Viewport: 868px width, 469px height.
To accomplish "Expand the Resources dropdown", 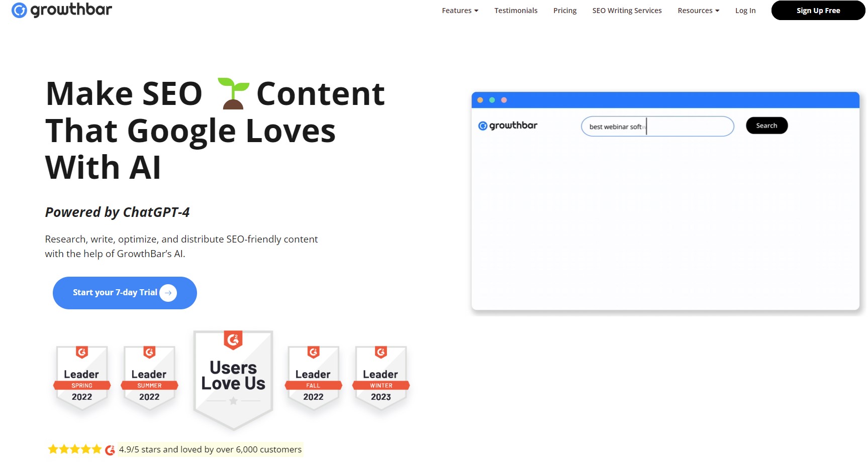I will pos(698,11).
